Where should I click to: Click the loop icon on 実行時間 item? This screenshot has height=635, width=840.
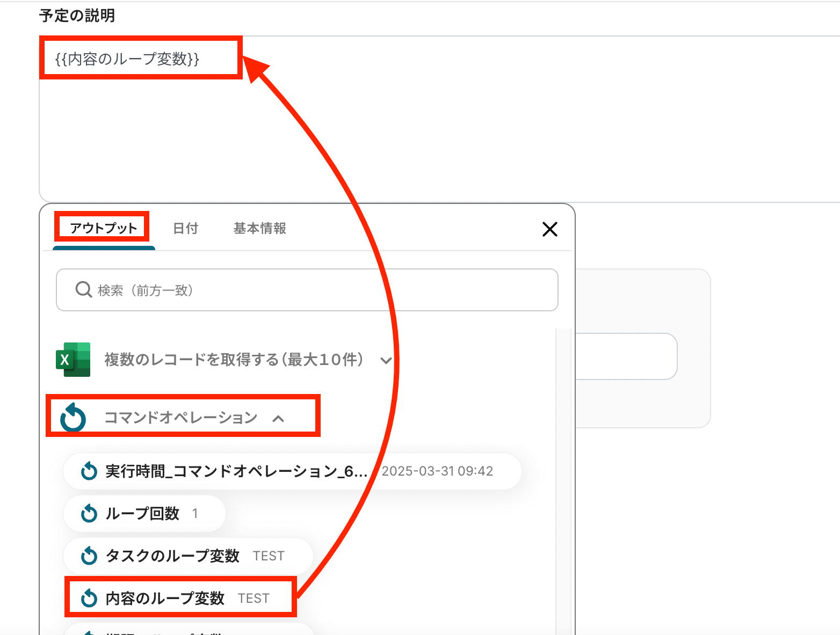tap(89, 471)
